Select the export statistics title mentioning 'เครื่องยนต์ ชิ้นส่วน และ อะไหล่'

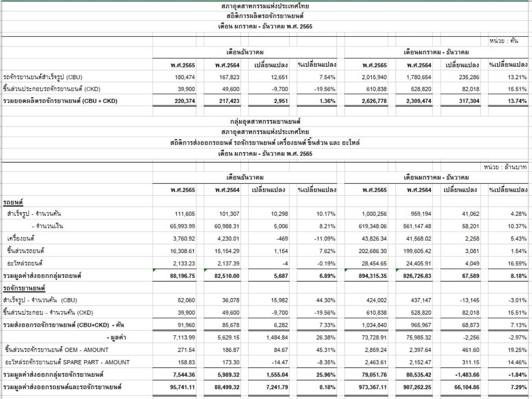[265, 143]
